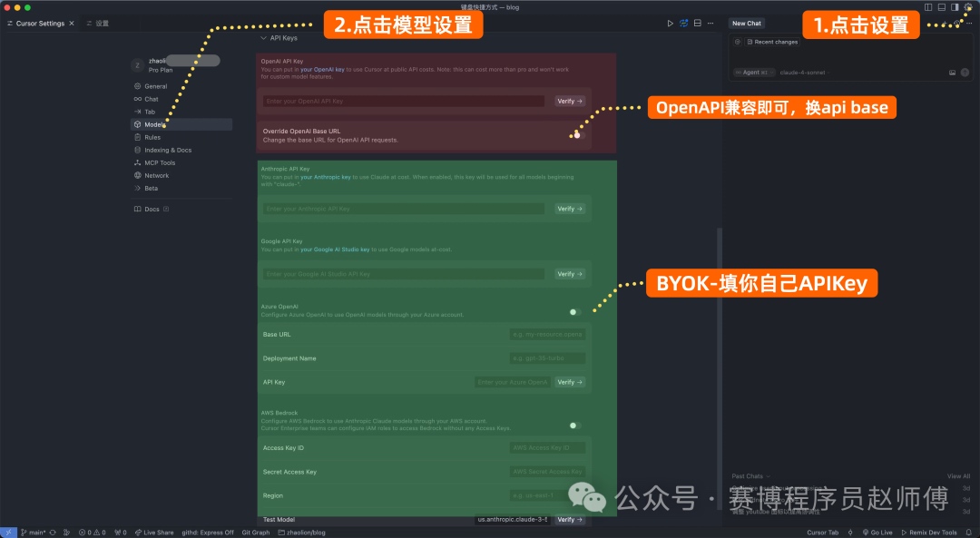Click the forwarded ports 0 indicator
The image size is (980, 538).
pos(121,533)
